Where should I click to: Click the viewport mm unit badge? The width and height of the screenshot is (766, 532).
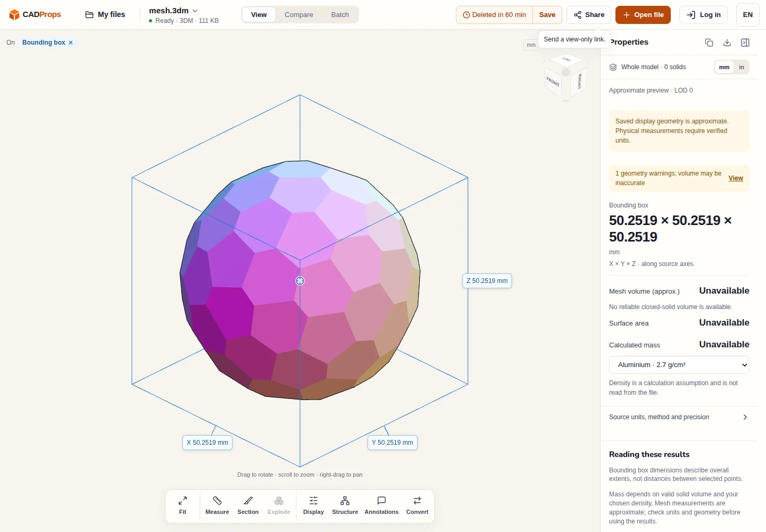tap(531, 45)
